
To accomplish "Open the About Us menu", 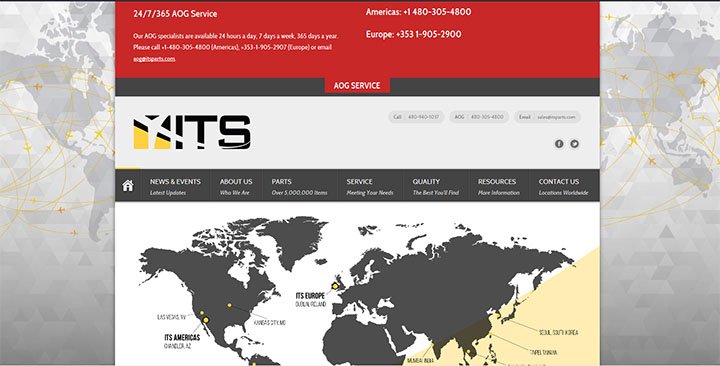I will click(236, 186).
